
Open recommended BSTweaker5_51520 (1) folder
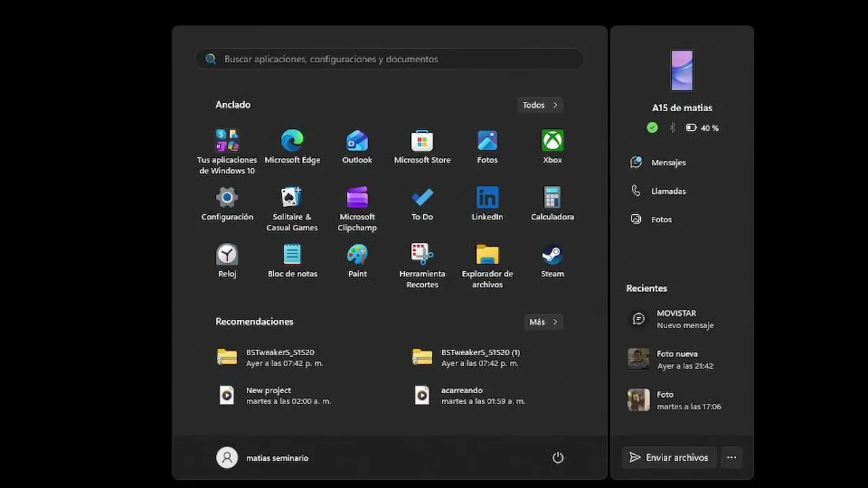pos(467,357)
